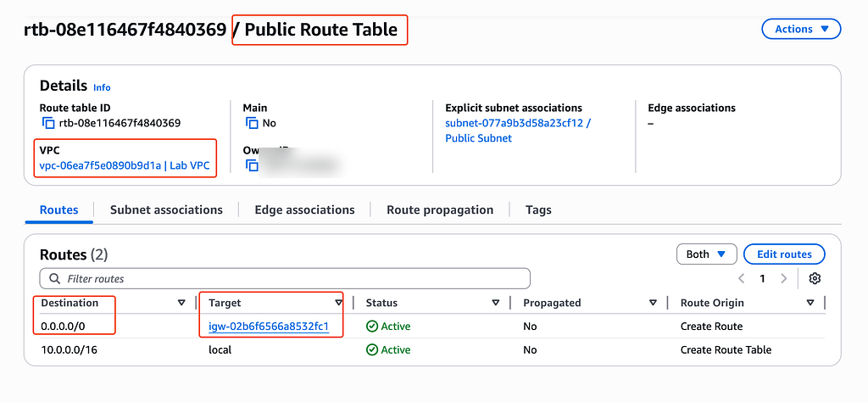Click 'Create Route Table' origin cell
The height and width of the screenshot is (402, 868).
(726, 350)
